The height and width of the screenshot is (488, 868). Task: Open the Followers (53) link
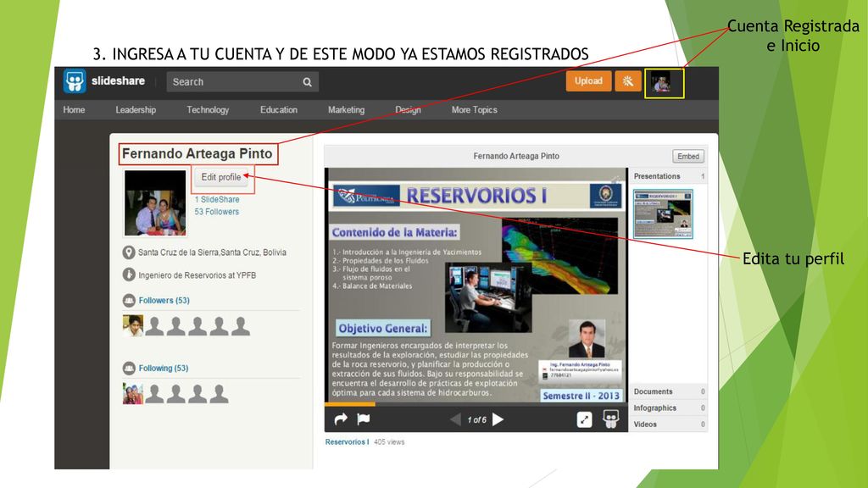pyautogui.click(x=164, y=301)
